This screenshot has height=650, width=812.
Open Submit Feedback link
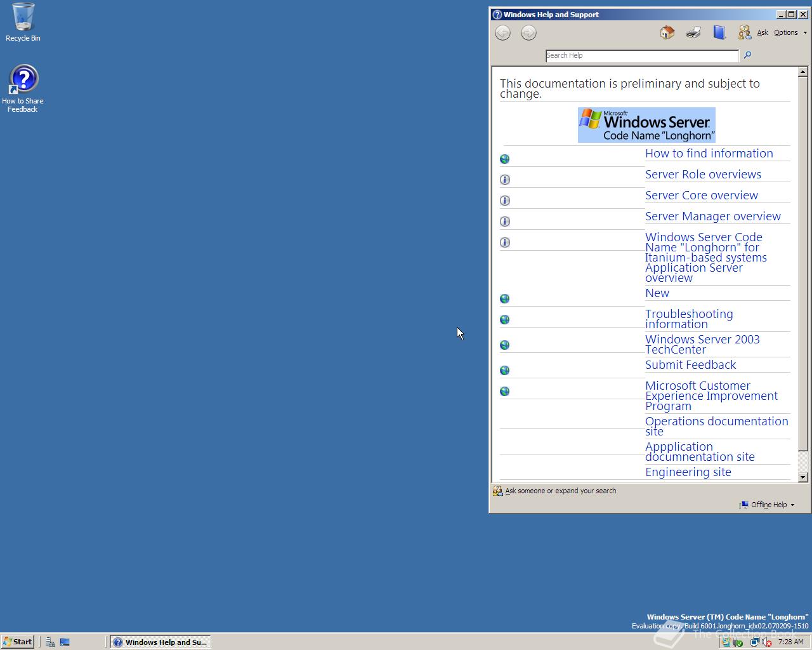(690, 364)
